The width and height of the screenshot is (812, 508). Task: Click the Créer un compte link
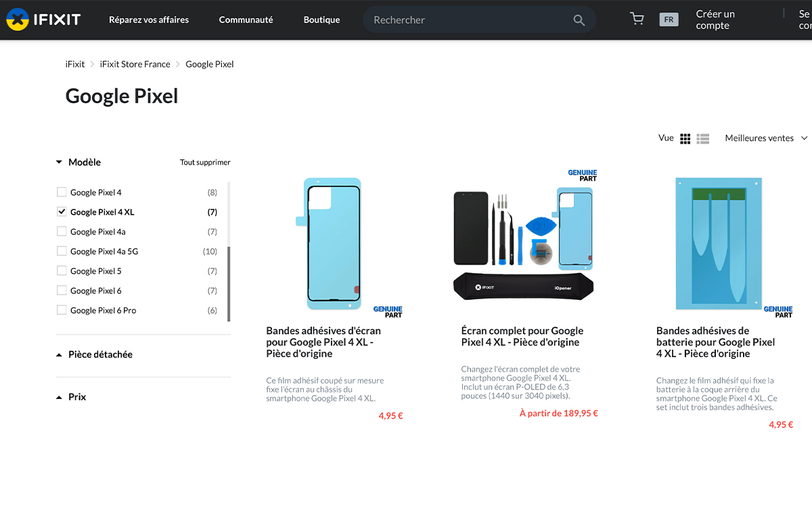(x=715, y=20)
